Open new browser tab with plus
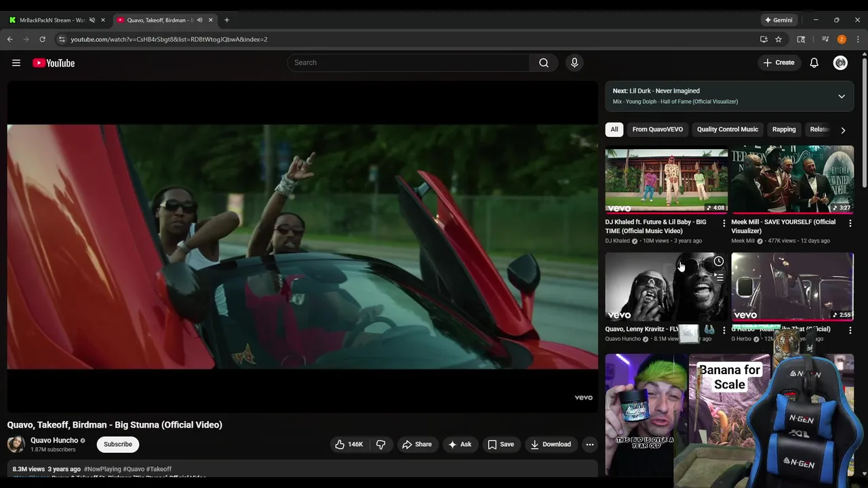The width and height of the screenshot is (868, 488). click(x=226, y=20)
